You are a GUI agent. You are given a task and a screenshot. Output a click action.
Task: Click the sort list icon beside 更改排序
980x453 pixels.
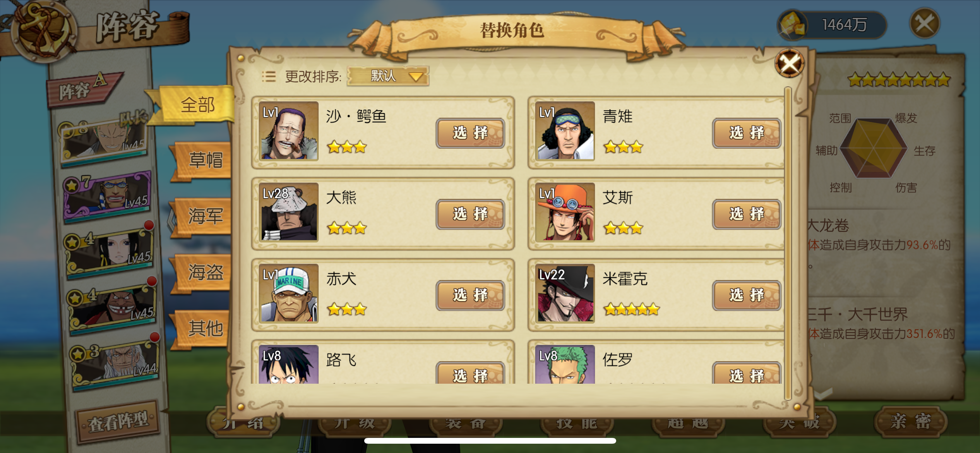click(269, 76)
